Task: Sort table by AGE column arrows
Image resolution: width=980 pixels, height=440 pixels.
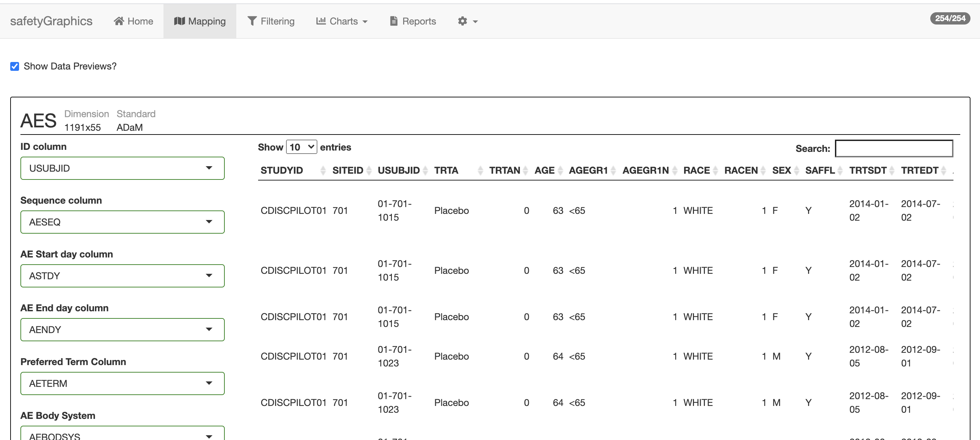Action: point(560,171)
